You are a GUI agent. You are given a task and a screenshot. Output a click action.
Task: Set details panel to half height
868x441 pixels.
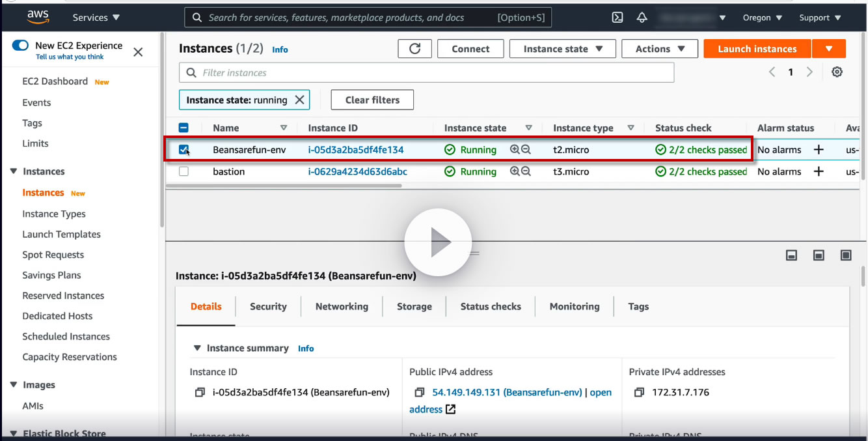819,255
